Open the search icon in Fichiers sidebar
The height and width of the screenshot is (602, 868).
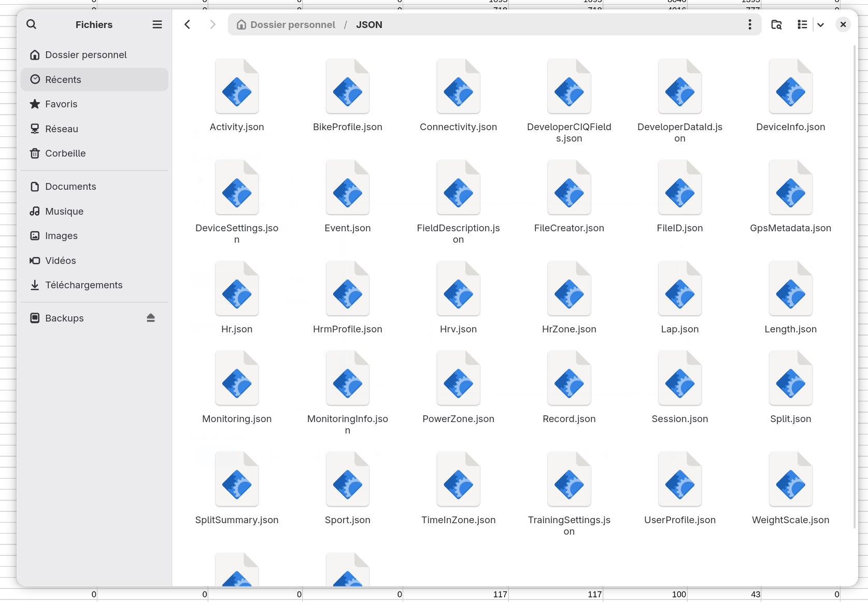pyautogui.click(x=31, y=24)
